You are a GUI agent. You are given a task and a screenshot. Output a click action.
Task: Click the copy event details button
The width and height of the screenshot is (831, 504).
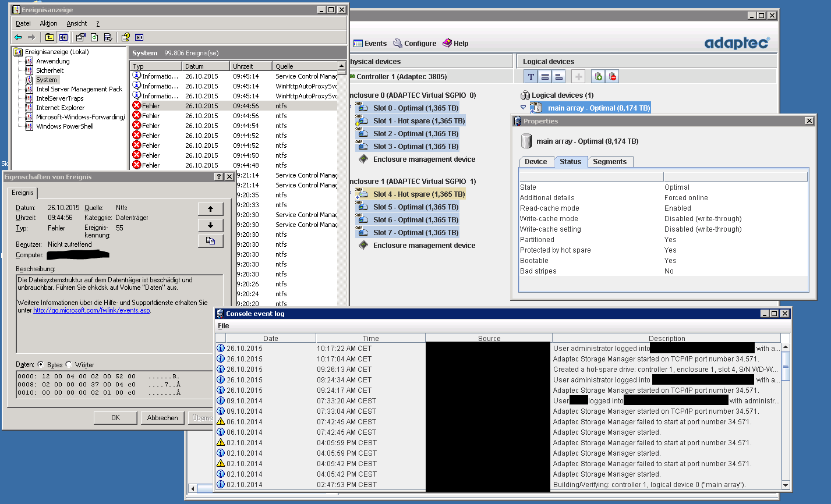[211, 241]
